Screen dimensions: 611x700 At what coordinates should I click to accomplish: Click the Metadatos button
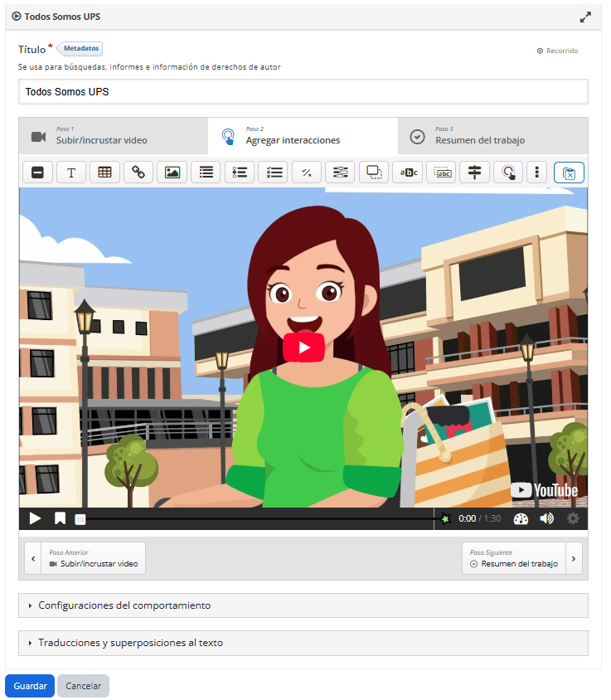point(82,49)
